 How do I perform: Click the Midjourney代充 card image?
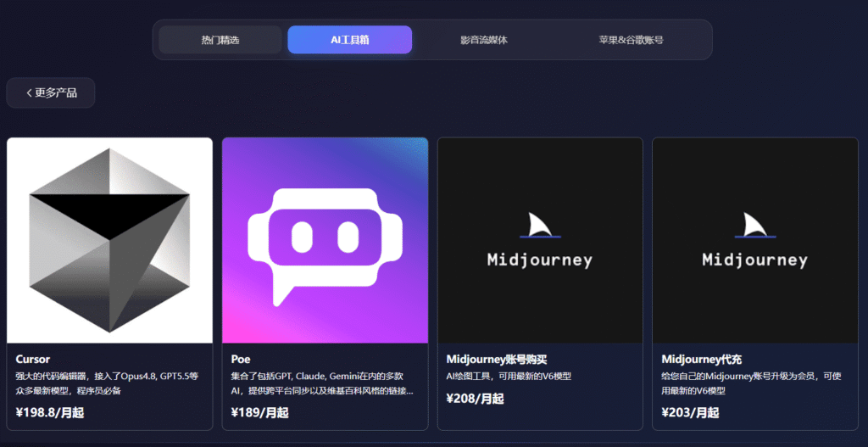[755, 240]
